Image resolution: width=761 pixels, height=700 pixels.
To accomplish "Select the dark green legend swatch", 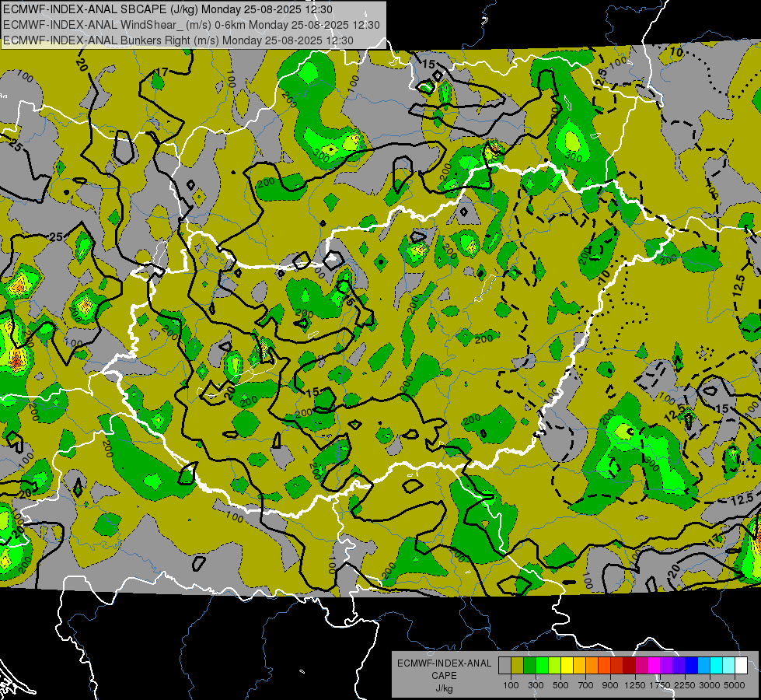I will pos(529,666).
